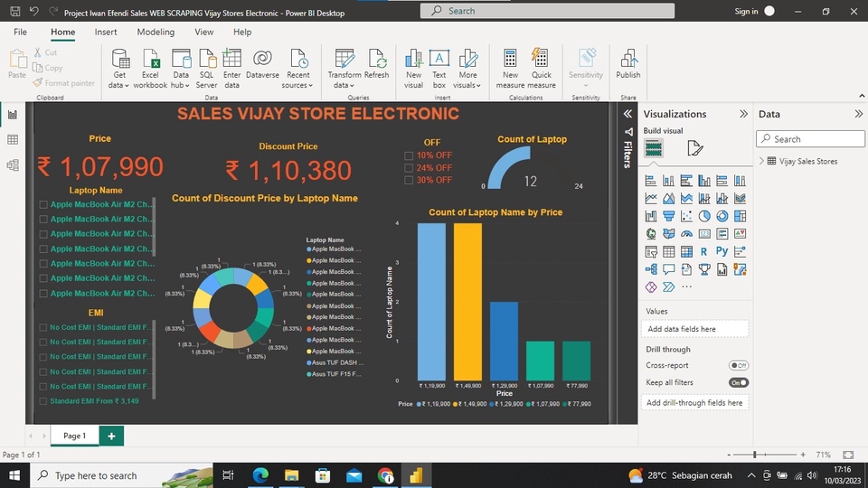This screenshot has width=868, height=488.
Task: Click the Add data fields here well
Action: point(695,329)
